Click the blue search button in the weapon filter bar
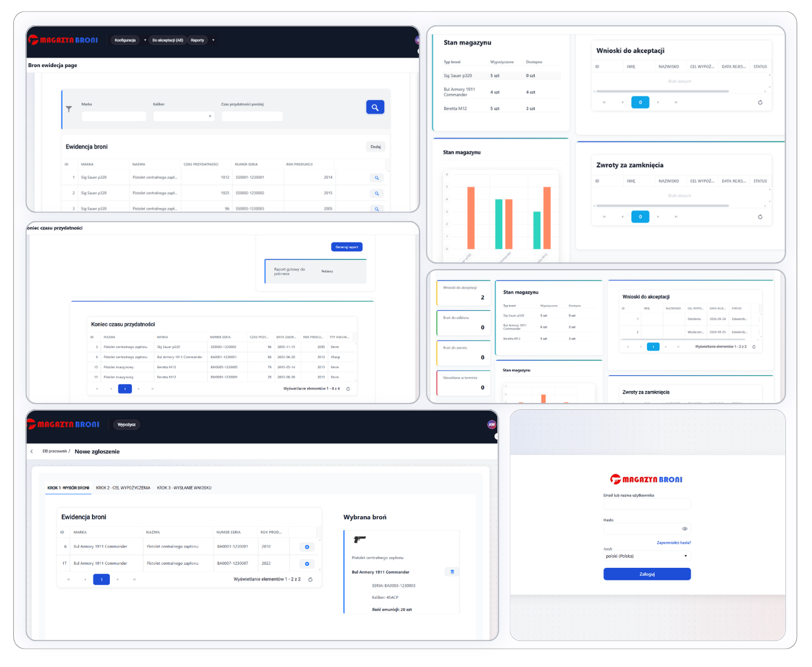This screenshot has width=812, height=667. pyautogui.click(x=375, y=107)
